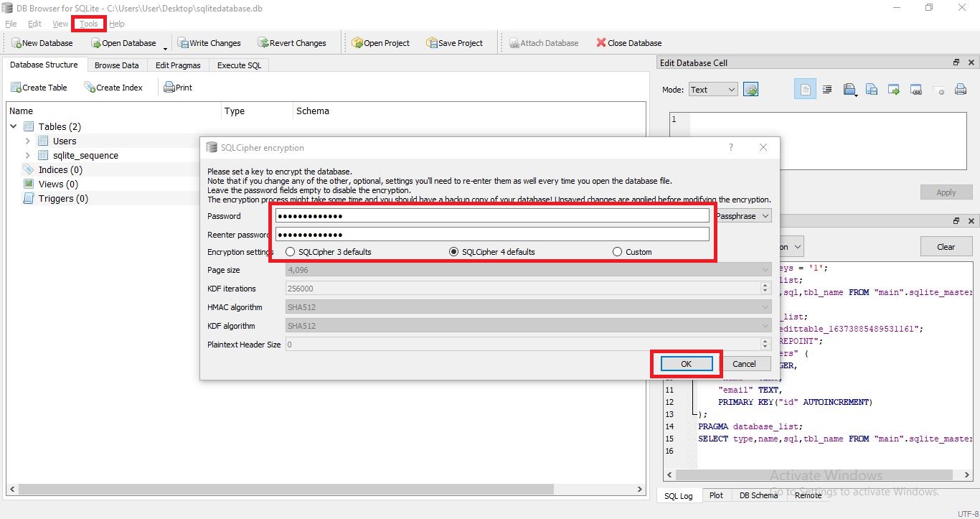The width and height of the screenshot is (980, 519).
Task: Open the Edit menu
Action: (x=34, y=24)
